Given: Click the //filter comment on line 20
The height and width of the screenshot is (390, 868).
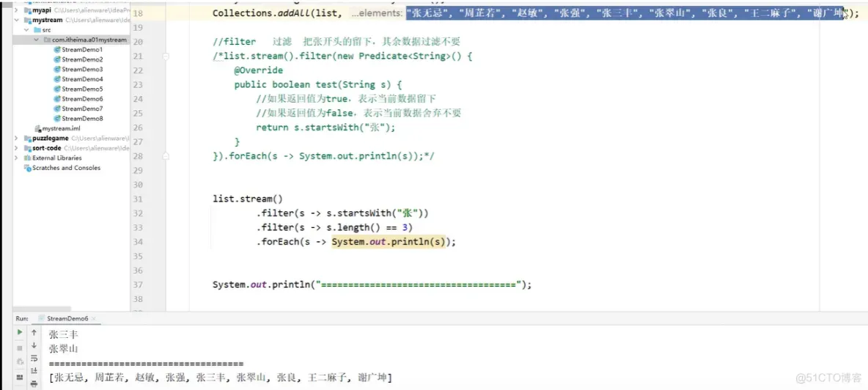Looking at the screenshot, I should [336, 42].
